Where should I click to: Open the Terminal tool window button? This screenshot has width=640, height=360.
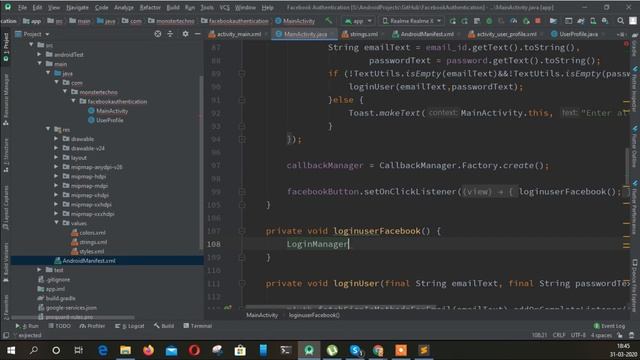[198, 326]
